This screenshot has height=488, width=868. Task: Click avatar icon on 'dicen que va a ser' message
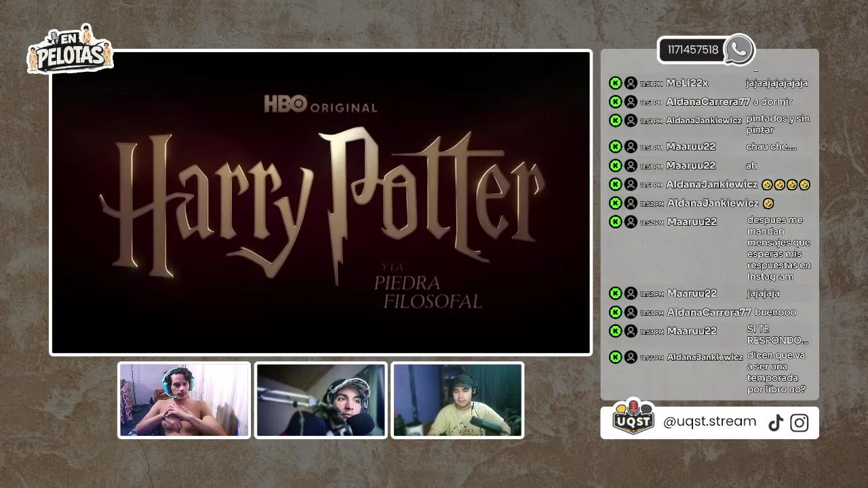(x=631, y=357)
